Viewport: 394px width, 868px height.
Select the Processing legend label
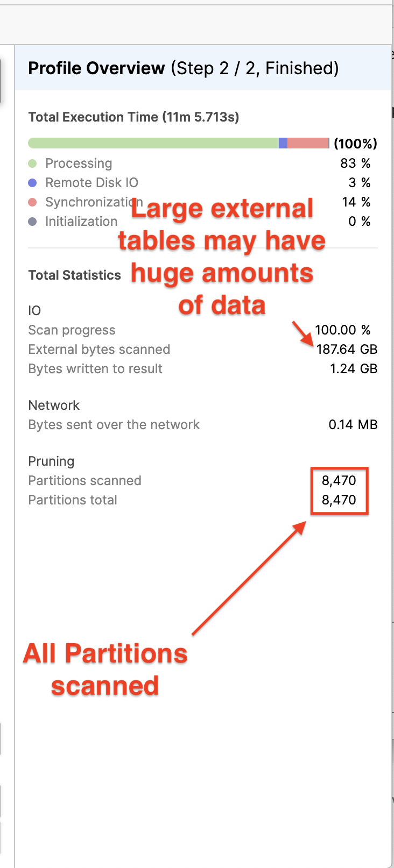click(x=79, y=163)
